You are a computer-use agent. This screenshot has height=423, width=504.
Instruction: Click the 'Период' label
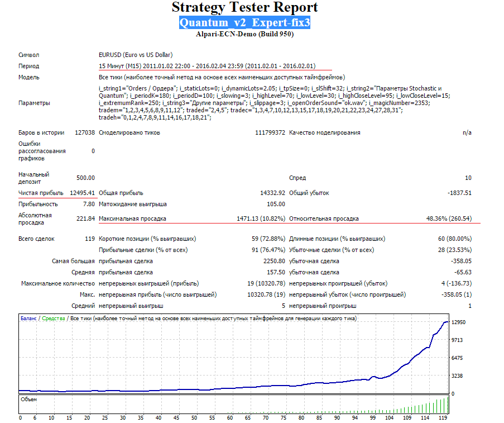(28, 66)
